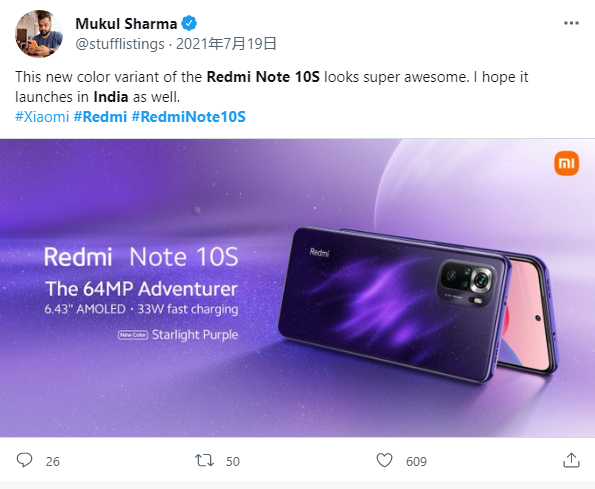Open the #Redmi hashtag
Screen dimensions: 595x489
point(100,116)
